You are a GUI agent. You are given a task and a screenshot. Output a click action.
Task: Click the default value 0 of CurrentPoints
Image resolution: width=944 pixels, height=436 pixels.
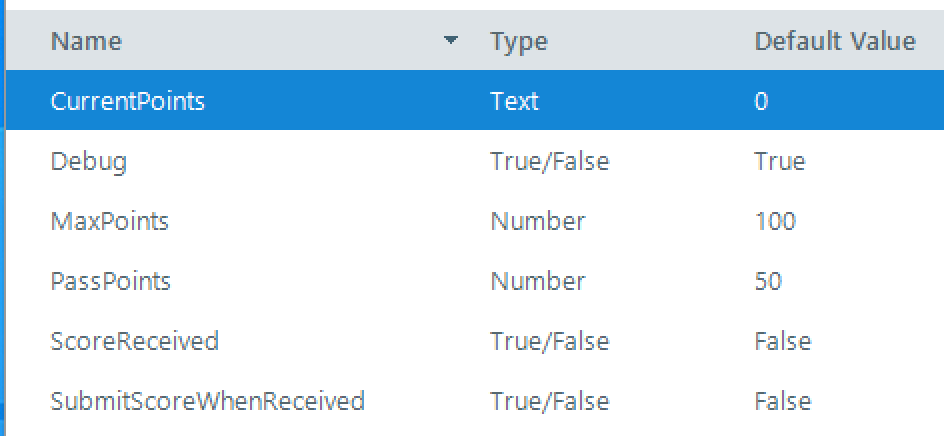click(761, 101)
